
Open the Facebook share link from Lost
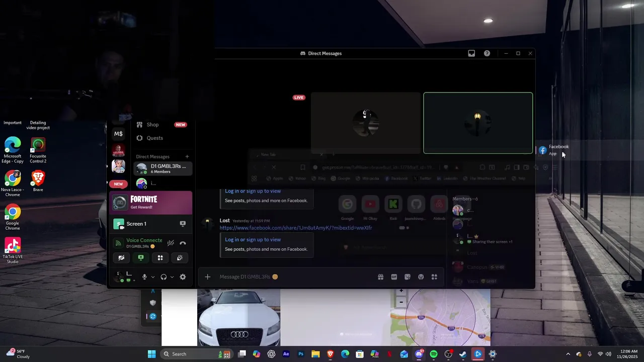(296, 228)
